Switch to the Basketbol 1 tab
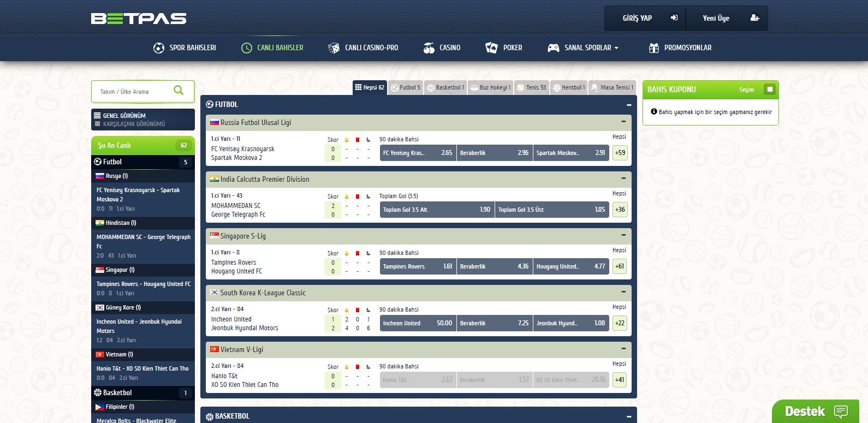 point(445,87)
